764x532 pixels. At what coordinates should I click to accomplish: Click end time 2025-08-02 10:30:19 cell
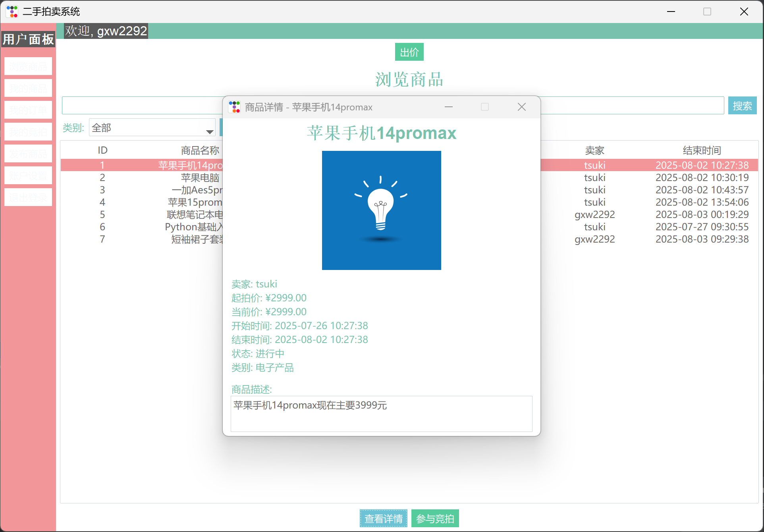point(702,177)
